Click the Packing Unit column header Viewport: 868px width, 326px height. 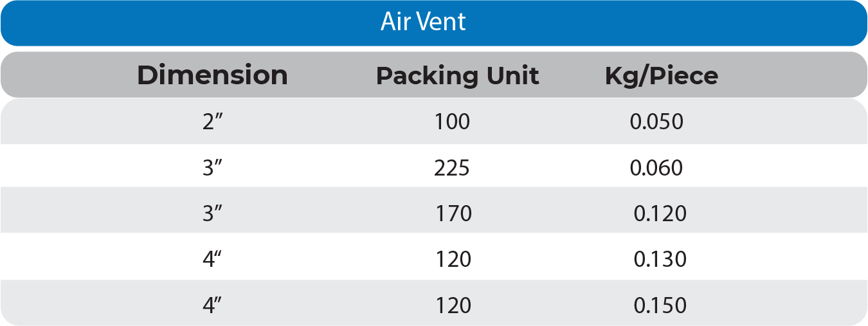coord(457,76)
